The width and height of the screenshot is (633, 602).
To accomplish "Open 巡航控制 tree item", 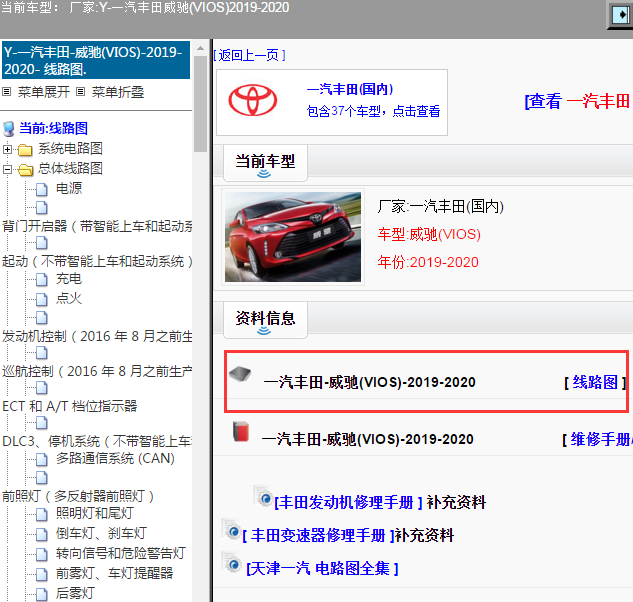I will coord(97,371).
